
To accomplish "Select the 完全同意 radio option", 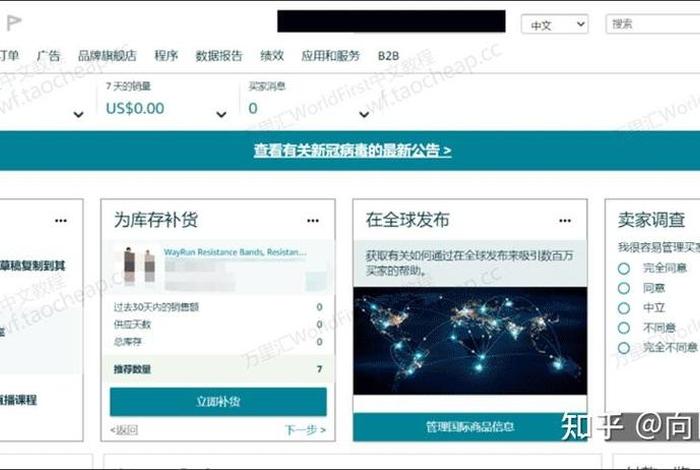I will pos(624,269).
